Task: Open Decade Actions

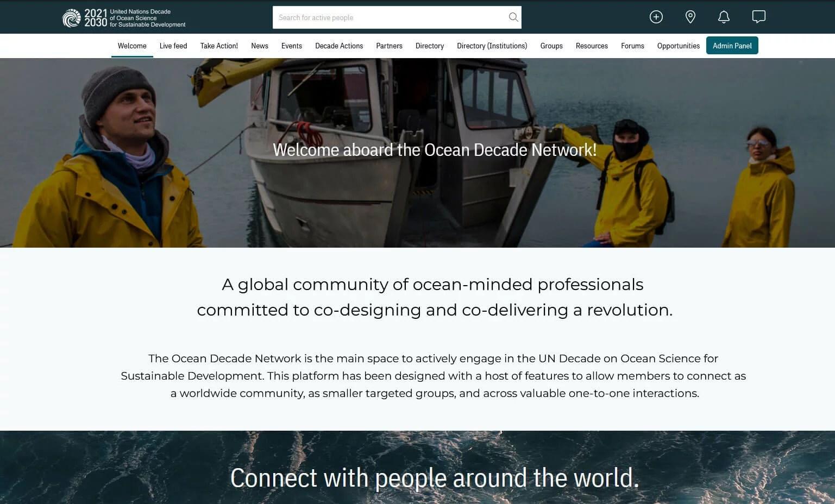Action: [x=339, y=46]
